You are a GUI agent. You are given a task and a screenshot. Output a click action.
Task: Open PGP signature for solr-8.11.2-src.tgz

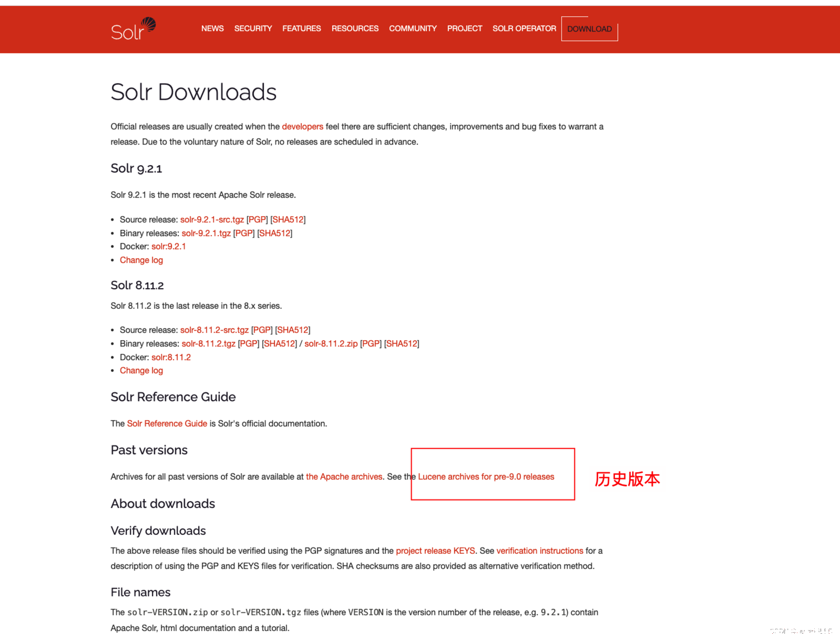coord(262,330)
